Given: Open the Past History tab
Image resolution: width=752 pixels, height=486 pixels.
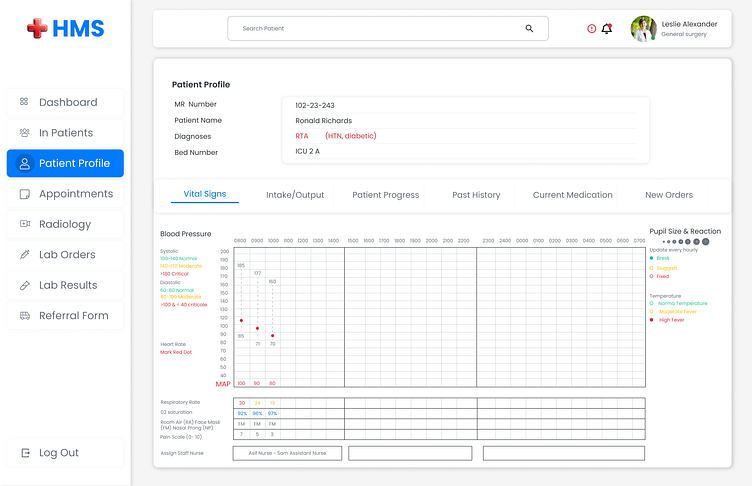Looking at the screenshot, I should (476, 195).
